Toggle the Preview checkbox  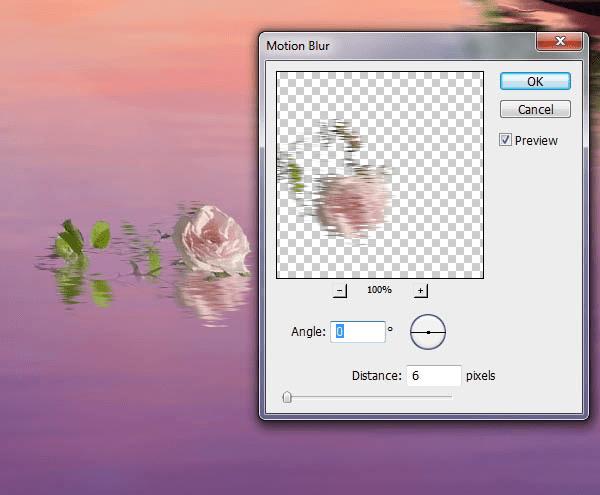505,140
